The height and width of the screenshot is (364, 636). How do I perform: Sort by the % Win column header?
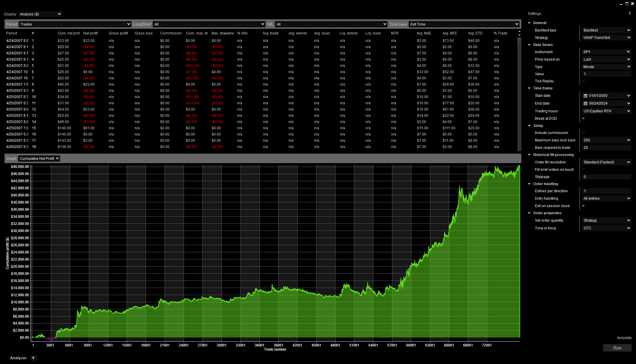242,33
